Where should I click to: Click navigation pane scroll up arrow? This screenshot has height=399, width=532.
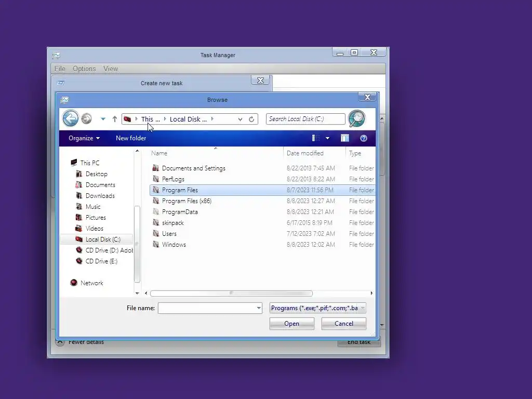pyautogui.click(x=137, y=151)
